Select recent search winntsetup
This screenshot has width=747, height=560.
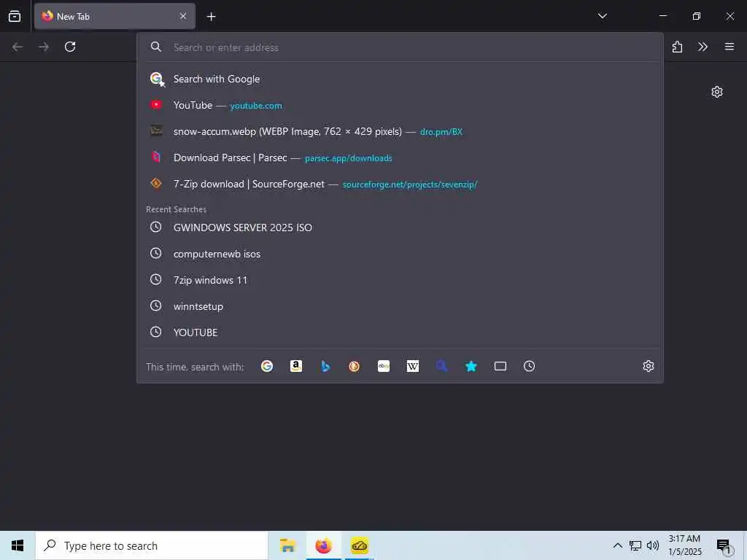click(400, 306)
